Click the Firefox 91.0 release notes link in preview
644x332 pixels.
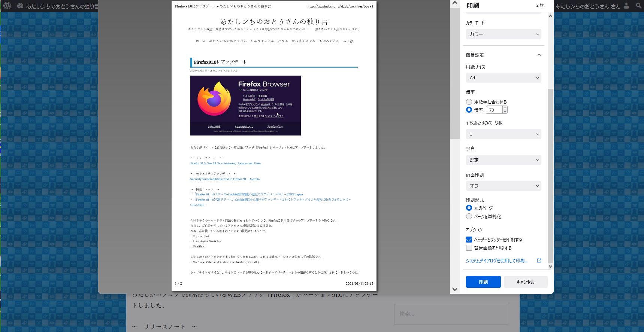[226, 163]
